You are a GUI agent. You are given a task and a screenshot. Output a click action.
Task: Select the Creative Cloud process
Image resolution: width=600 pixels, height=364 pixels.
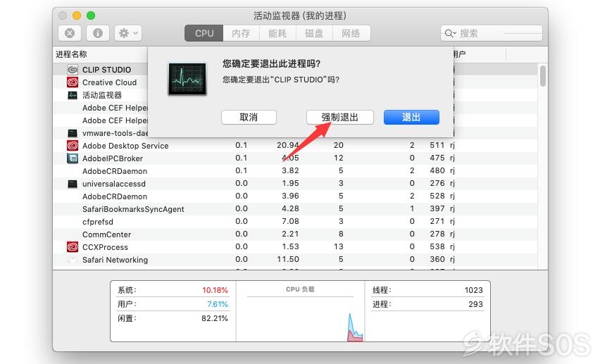[x=294, y=82]
